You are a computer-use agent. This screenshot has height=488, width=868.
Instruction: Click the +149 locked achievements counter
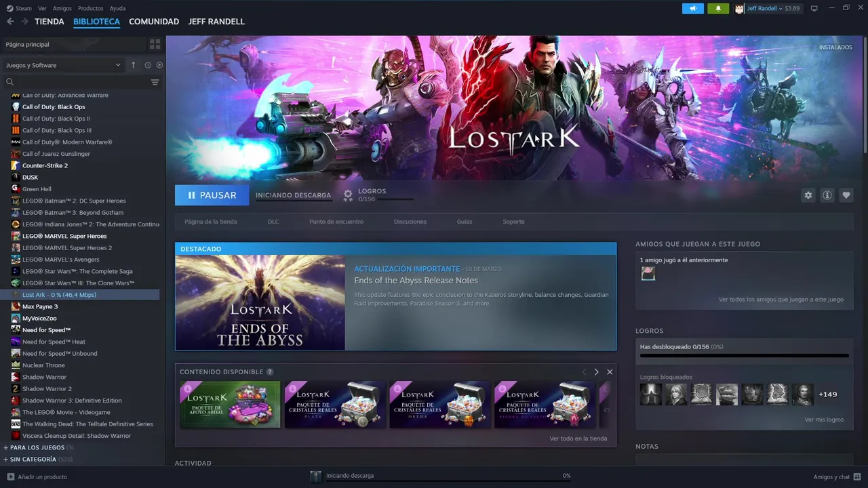click(827, 394)
